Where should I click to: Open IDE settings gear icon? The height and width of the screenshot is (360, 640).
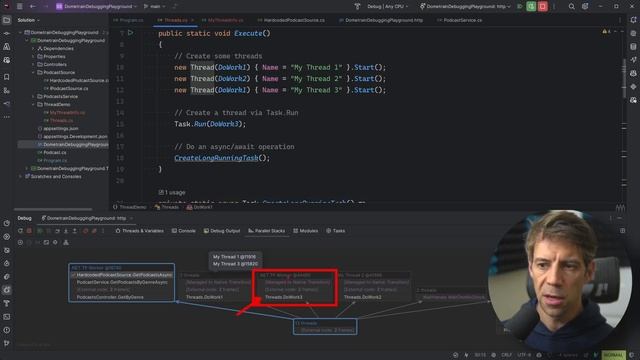click(x=585, y=7)
